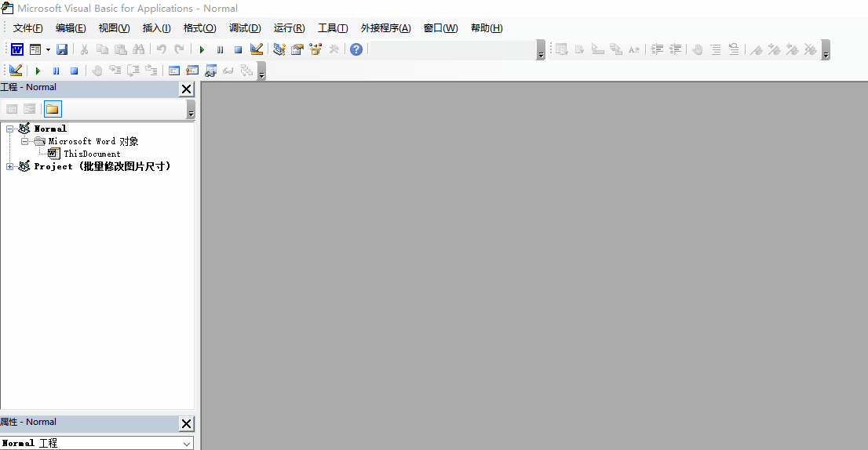Toggle Design Mode on the Debug toolbar
Image resolution: width=868 pixels, height=450 pixels.
(16, 71)
